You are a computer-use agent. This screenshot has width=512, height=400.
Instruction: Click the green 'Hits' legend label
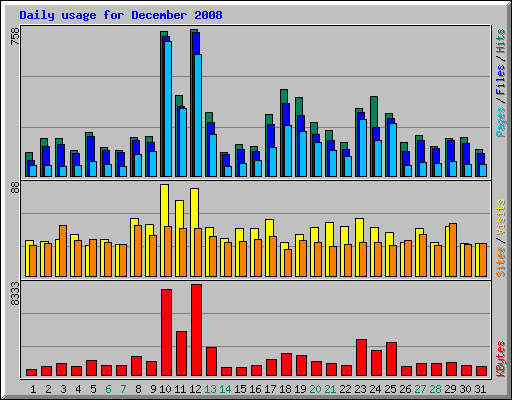click(x=500, y=41)
